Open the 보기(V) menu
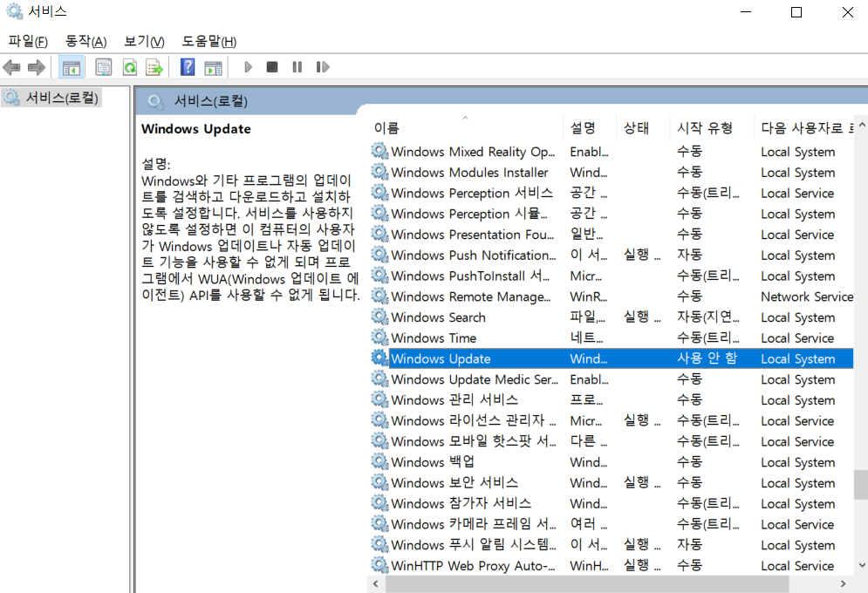The height and width of the screenshot is (593, 868). [x=144, y=42]
